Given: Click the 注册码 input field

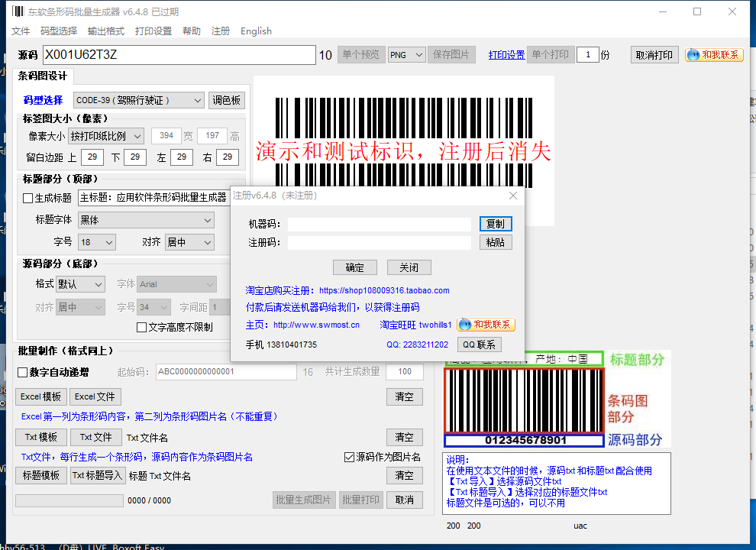Looking at the screenshot, I should [379, 242].
